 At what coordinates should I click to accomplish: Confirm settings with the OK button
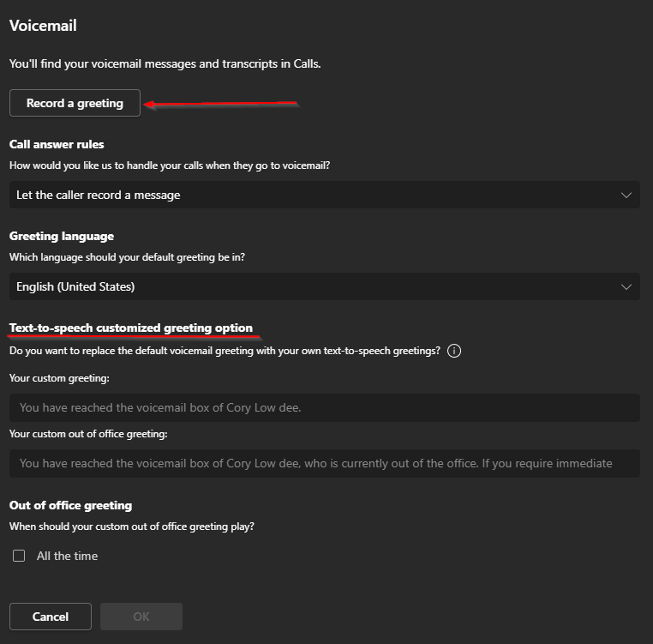[141, 617]
